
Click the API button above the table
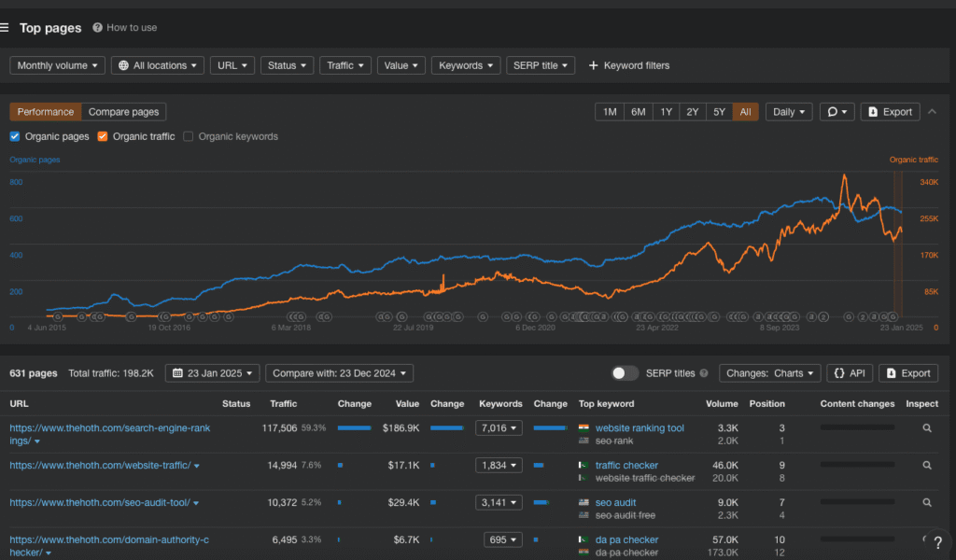click(x=850, y=373)
